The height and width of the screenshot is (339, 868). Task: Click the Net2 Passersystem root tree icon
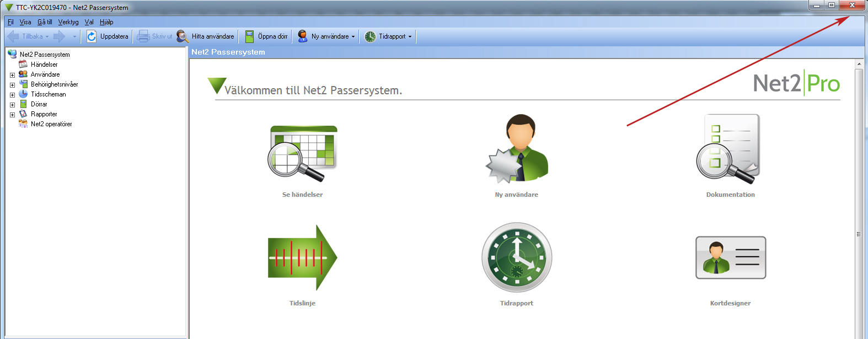pyautogui.click(x=12, y=54)
